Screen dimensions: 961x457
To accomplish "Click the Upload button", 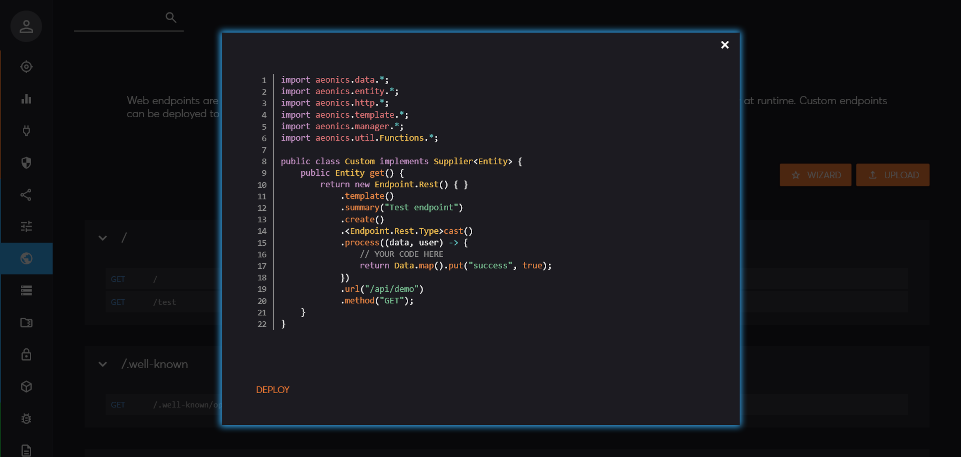I will pyautogui.click(x=892, y=175).
